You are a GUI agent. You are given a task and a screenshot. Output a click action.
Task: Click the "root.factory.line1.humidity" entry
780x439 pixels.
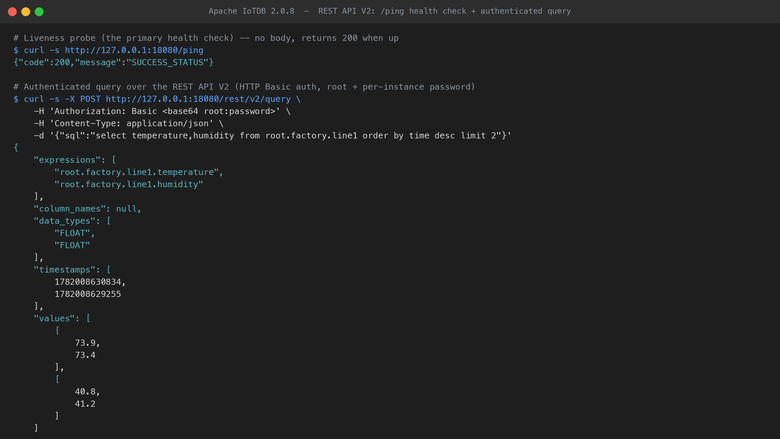coord(129,184)
